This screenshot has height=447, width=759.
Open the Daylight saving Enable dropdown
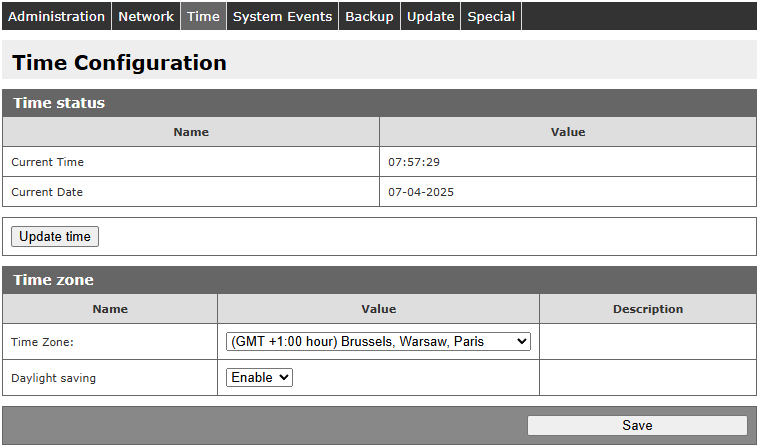point(259,377)
